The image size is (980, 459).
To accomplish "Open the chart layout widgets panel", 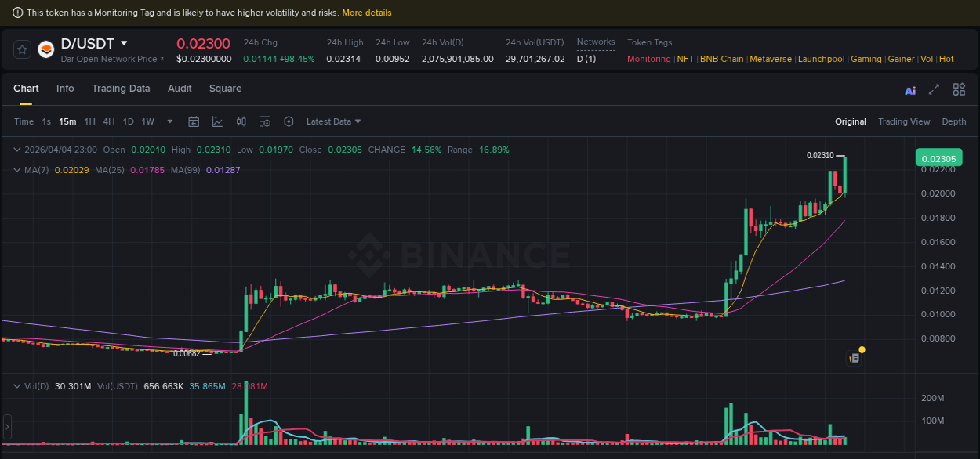I will click(959, 89).
